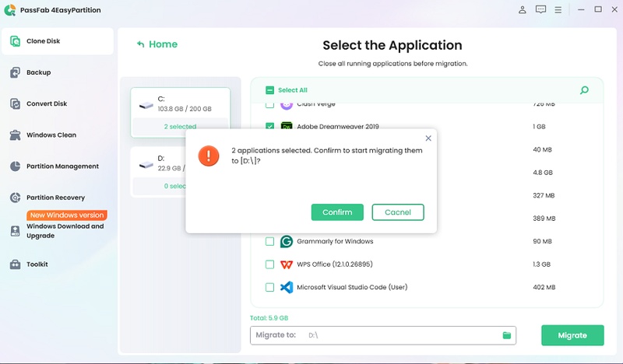The width and height of the screenshot is (623, 364).
Task: Click the Visual Studio Code app icon
Action: pyautogui.click(x=287, y=287)
